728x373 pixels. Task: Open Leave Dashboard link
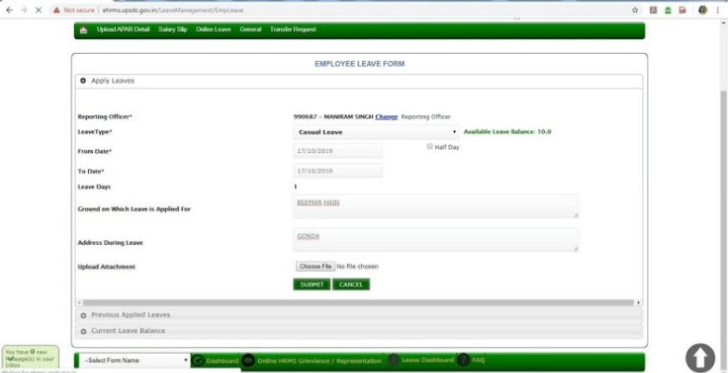(x=428, y=360)
